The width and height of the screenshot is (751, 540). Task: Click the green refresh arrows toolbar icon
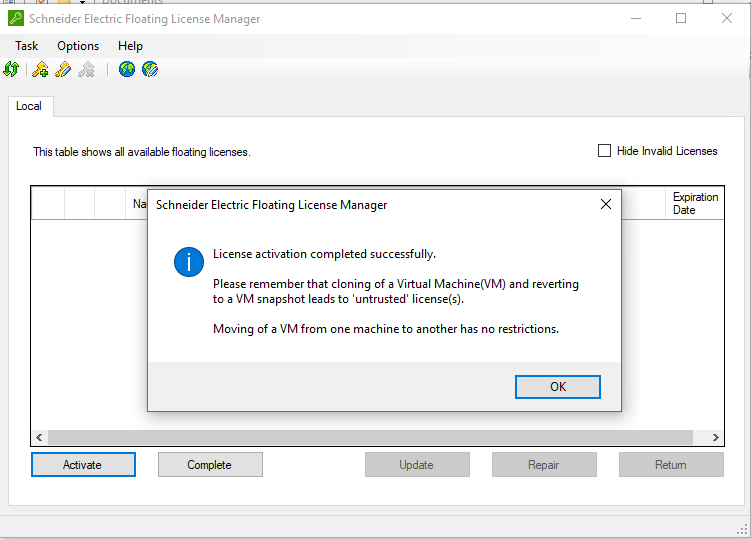(11, 69)
